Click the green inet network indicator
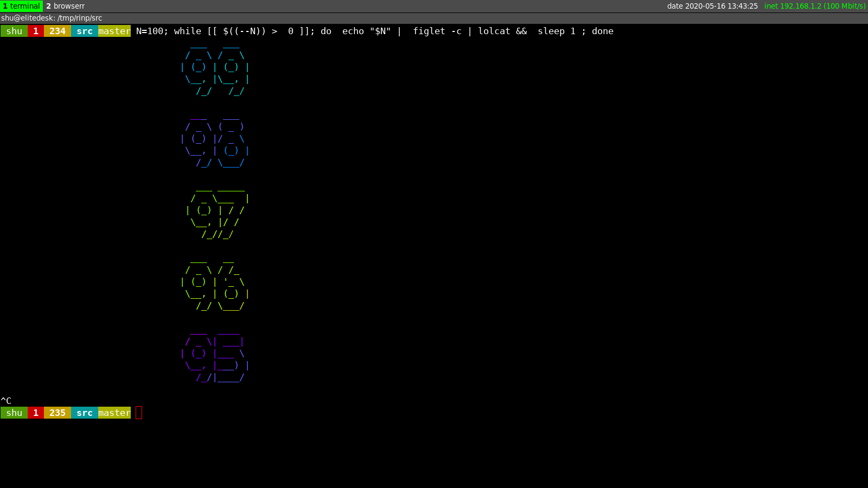Image resolution: width=868 pixels, height=488 pixels. click(x=814, y=6)
